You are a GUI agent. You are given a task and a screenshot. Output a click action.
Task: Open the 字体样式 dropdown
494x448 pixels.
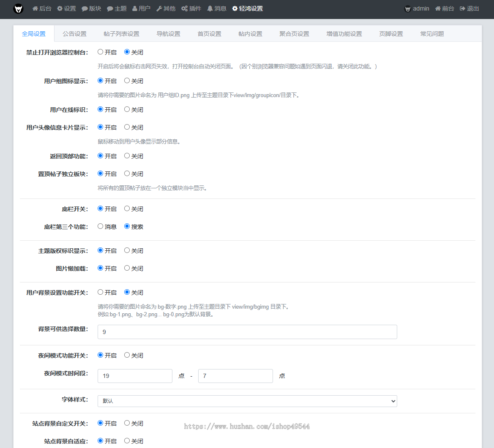click(247, 401)
